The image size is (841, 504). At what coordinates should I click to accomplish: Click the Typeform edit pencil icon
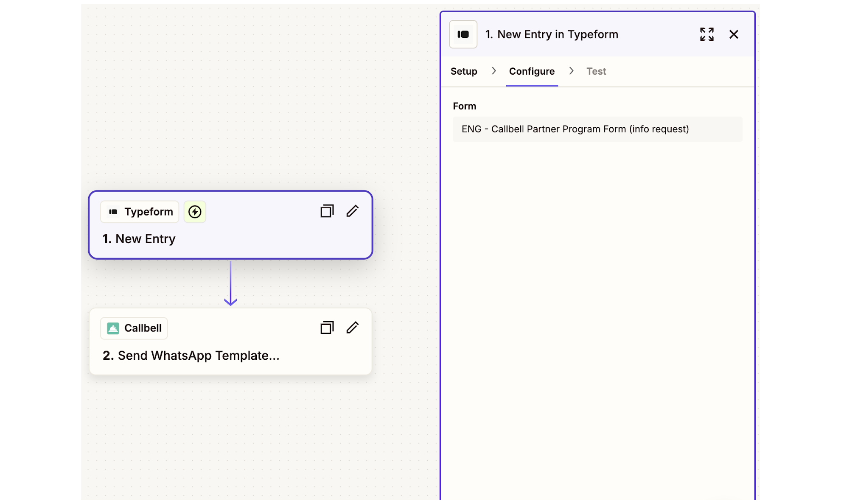[x=353, y=211]
